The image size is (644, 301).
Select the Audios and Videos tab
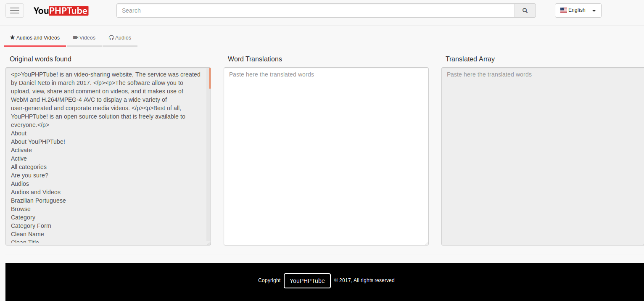click(35, 38)
